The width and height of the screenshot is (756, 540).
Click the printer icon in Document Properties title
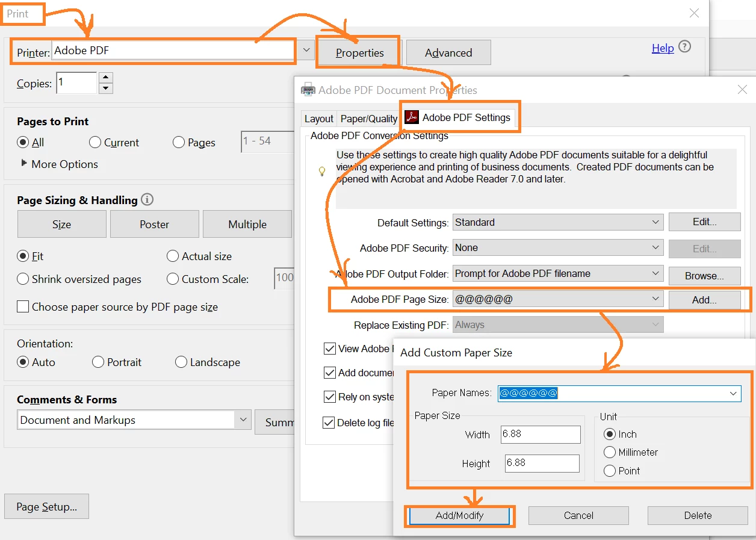coord(308,90)
